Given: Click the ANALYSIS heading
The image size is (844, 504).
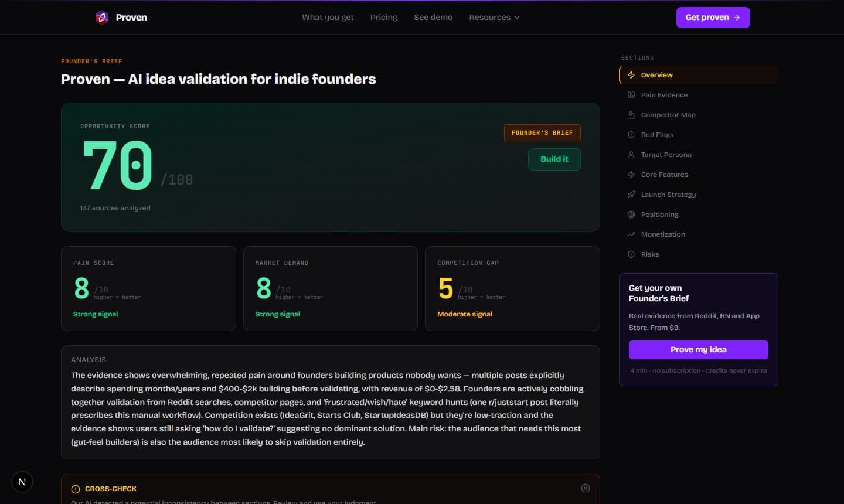Looking at the screenshot, I should pyautogui.click(x=89, y=360).
